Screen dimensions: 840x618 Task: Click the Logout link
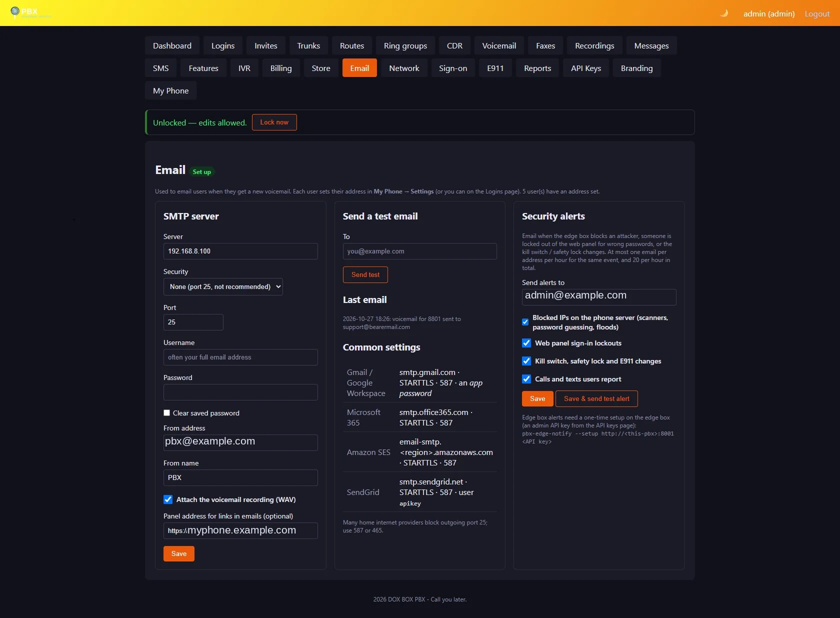817,14
